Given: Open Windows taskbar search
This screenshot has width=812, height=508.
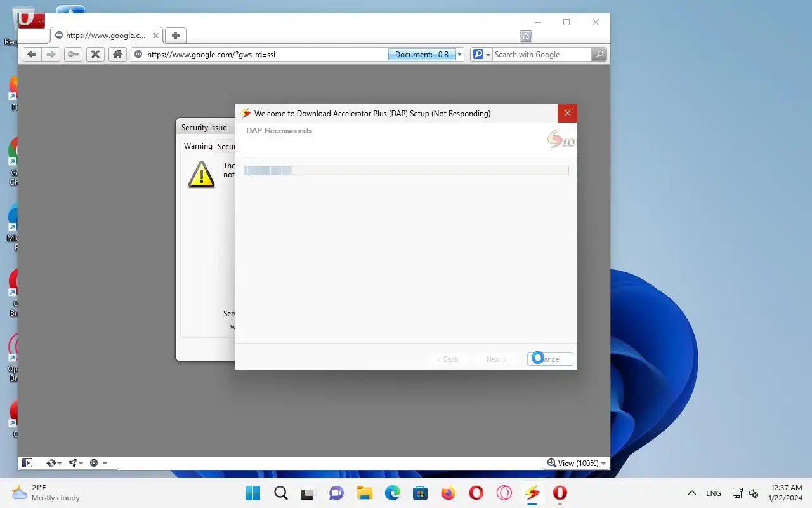Looking at the screenshot, I should [281, 493].
